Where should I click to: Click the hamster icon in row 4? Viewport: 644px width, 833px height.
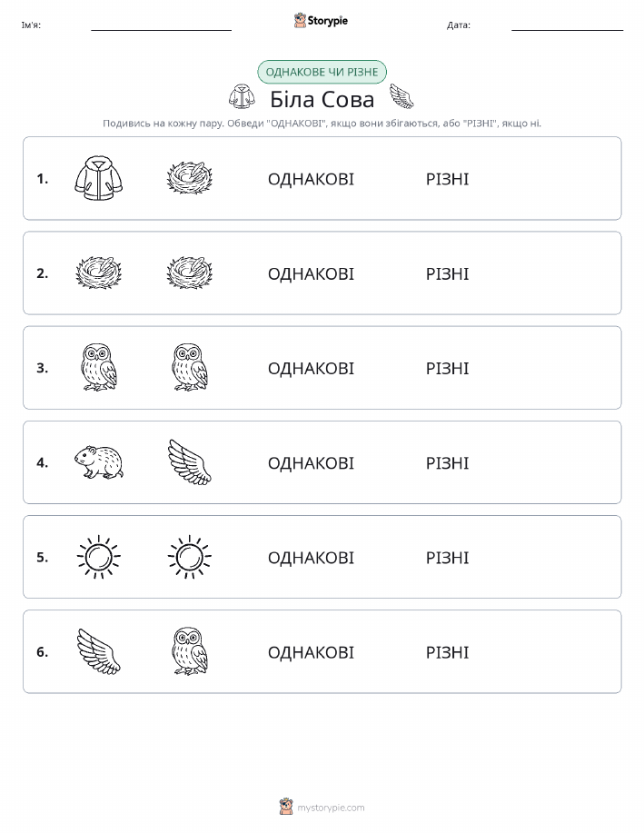click(99, 462)
